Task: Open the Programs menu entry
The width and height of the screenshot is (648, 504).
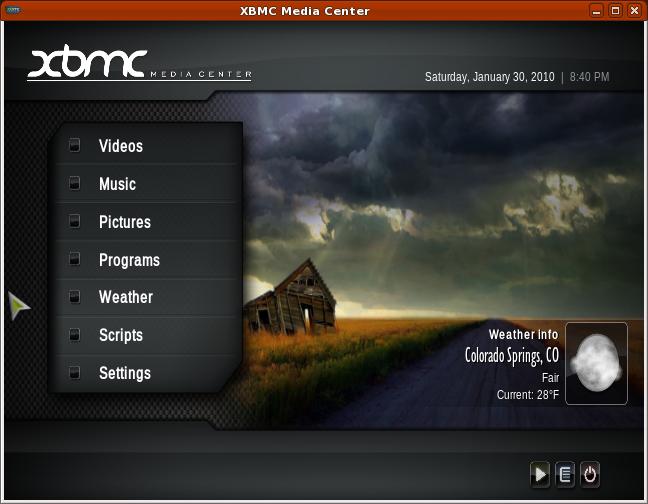Action: (148, 259)
